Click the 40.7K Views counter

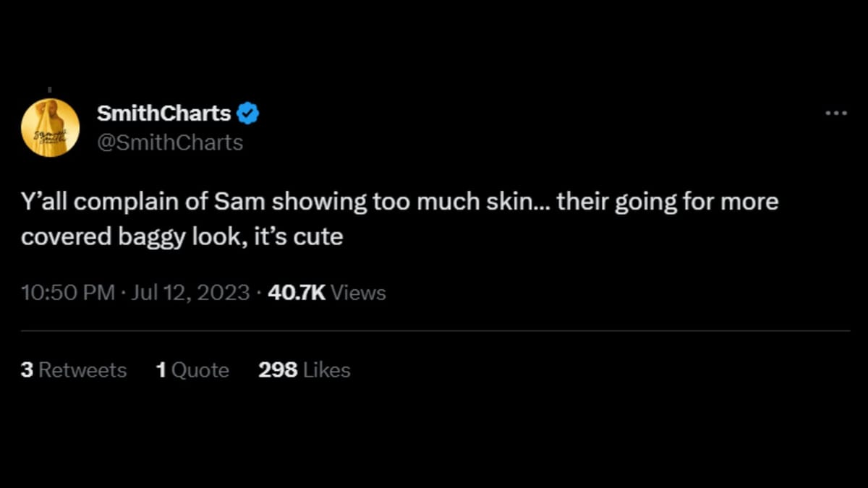(x=325, y=293)
